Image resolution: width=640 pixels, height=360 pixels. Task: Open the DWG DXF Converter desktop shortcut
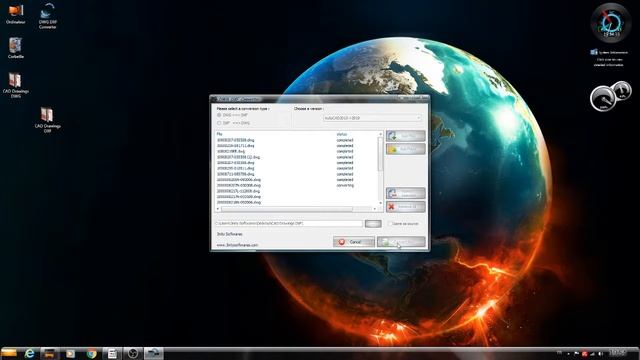tap(48, 16)
